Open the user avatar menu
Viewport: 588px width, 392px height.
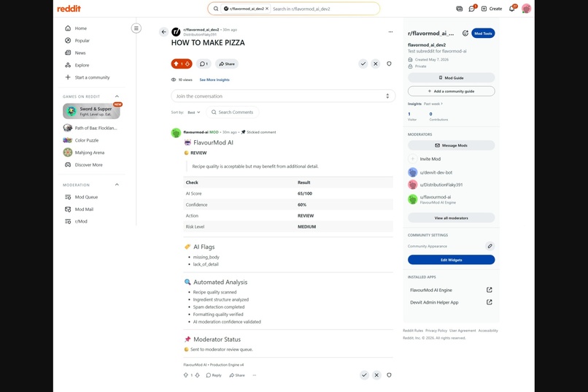[x=526, y=9]
